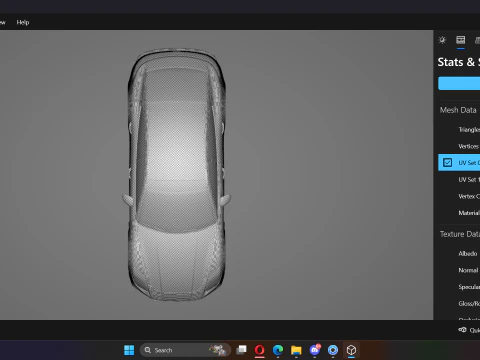The width and height of the screenshot is (480, 360).
Task: Open the Windows Start menu
Action: (129, 350)
